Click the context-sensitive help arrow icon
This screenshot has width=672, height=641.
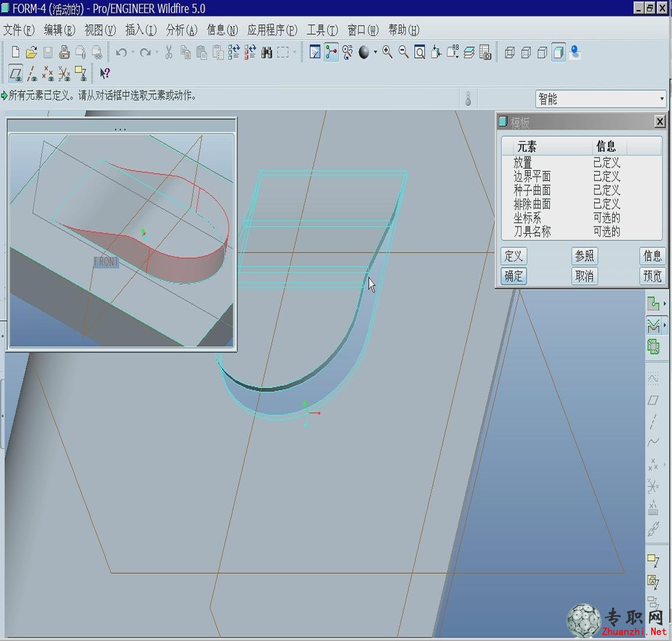point(105,73)
